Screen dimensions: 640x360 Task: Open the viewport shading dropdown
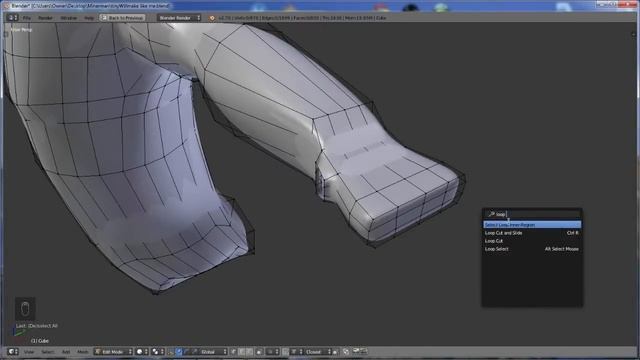tap(142, 351)
